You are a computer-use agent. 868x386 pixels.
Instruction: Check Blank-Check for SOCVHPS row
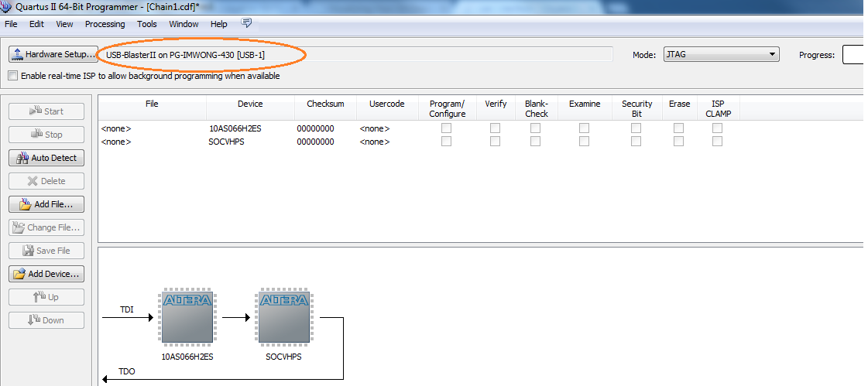pos(535,141)
